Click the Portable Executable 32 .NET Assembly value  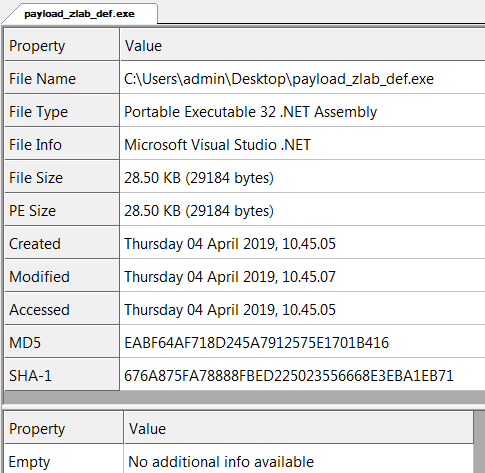tap(250, 112)
